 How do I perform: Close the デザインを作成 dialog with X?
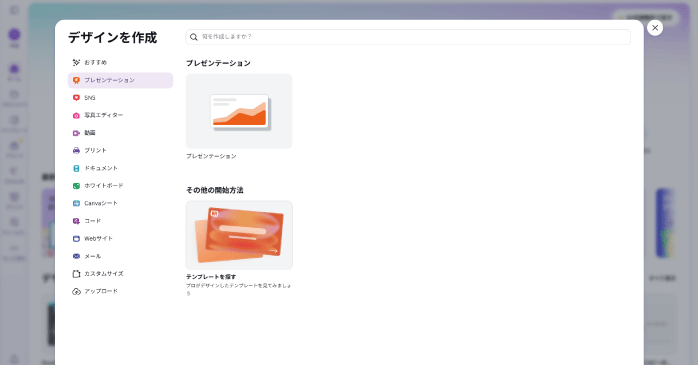[x=655, y=28]
